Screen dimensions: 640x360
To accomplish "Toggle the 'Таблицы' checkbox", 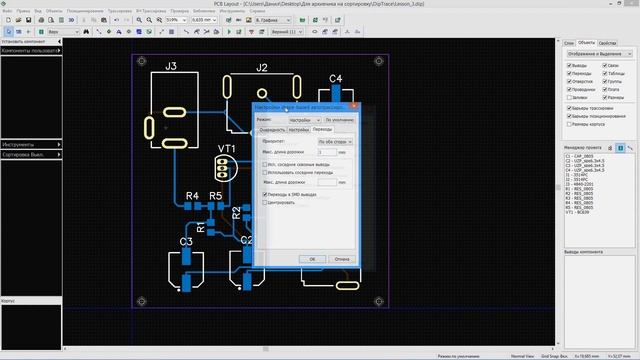I will 604,73.
